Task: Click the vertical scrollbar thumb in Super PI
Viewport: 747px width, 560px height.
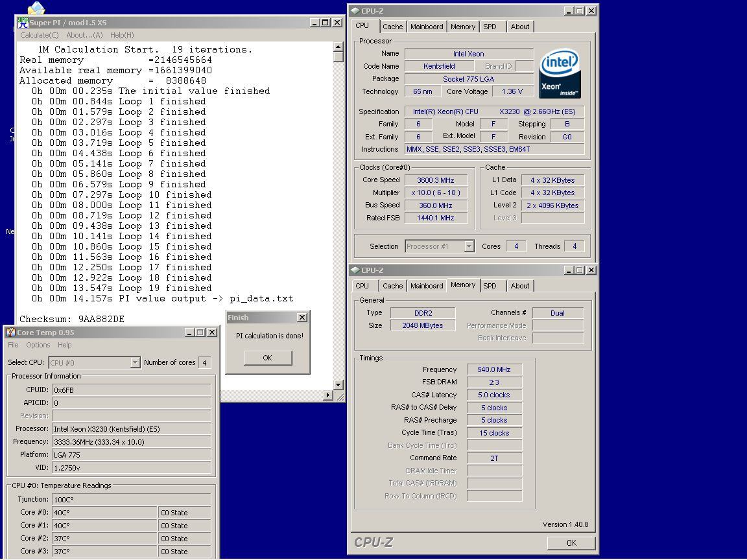Action: [x=338, y=56]
